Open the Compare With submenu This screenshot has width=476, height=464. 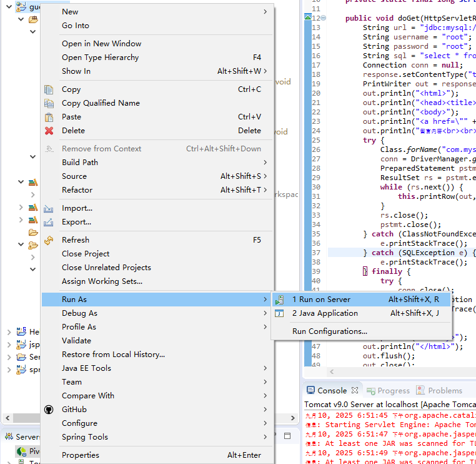tap(157, 396)
